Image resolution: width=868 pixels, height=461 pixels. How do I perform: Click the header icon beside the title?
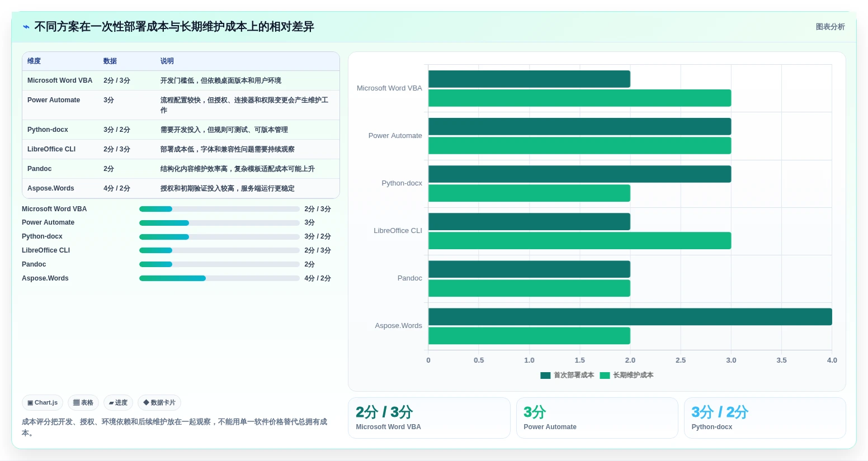click(x=26, y=27)
